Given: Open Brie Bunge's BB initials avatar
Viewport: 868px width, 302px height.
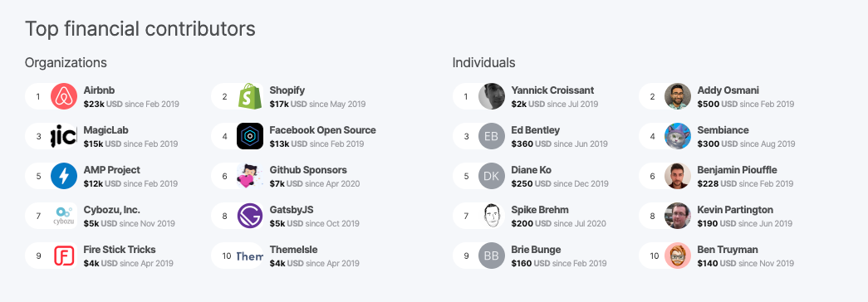Looking at the screenshot, I should coord(492,256).
